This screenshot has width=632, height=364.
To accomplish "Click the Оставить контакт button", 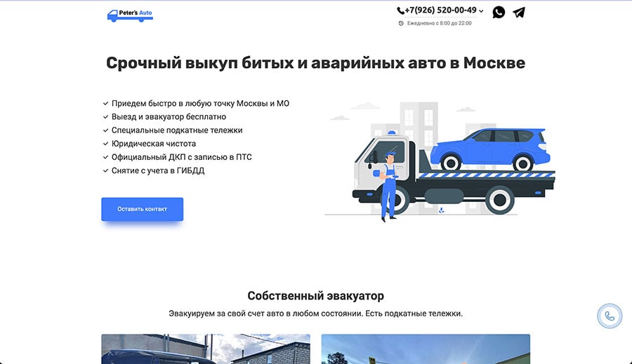I will pyautogui.click(x=143, y=209).
